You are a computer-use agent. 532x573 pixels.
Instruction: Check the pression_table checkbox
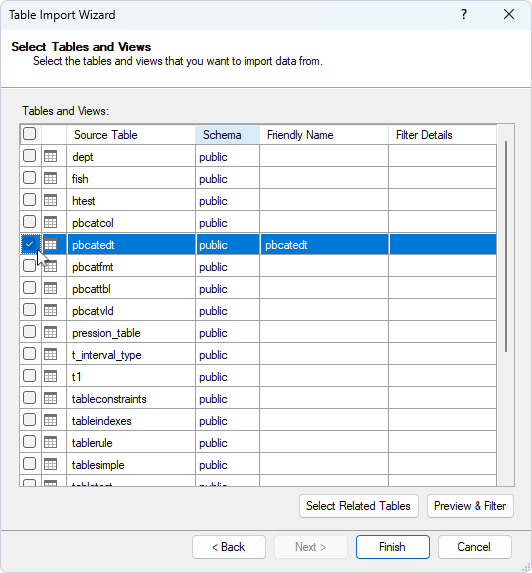[x=30, y=331]
